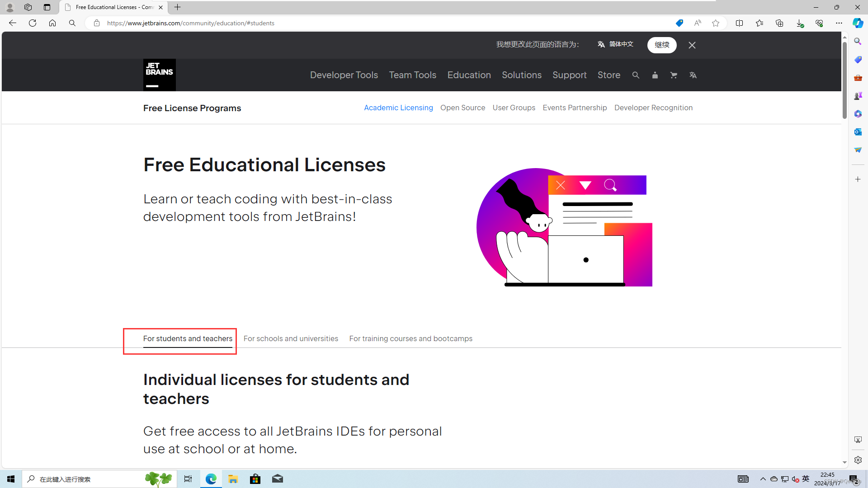Open sidebar Microsoft 365 icon
This screenshot has height=488, width=868.
(858, 114)
